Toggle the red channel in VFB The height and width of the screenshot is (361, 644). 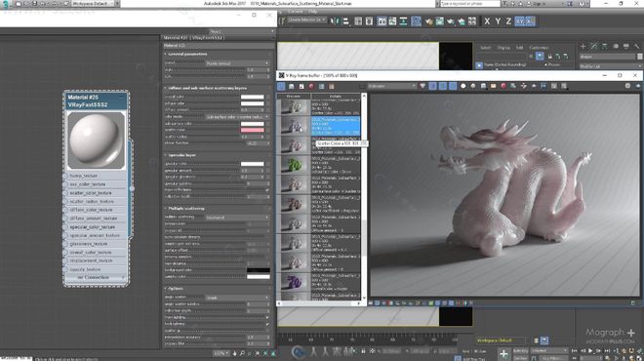[432, 86]
